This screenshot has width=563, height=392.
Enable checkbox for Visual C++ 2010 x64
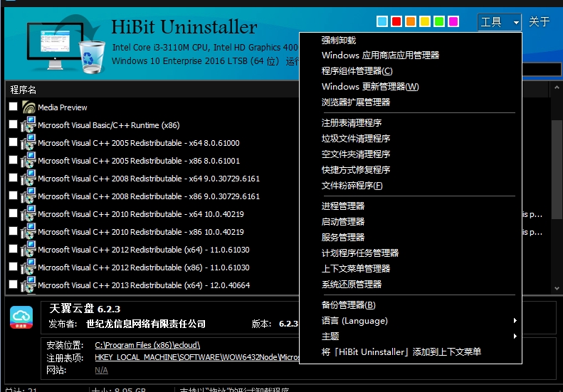[14, 213]
